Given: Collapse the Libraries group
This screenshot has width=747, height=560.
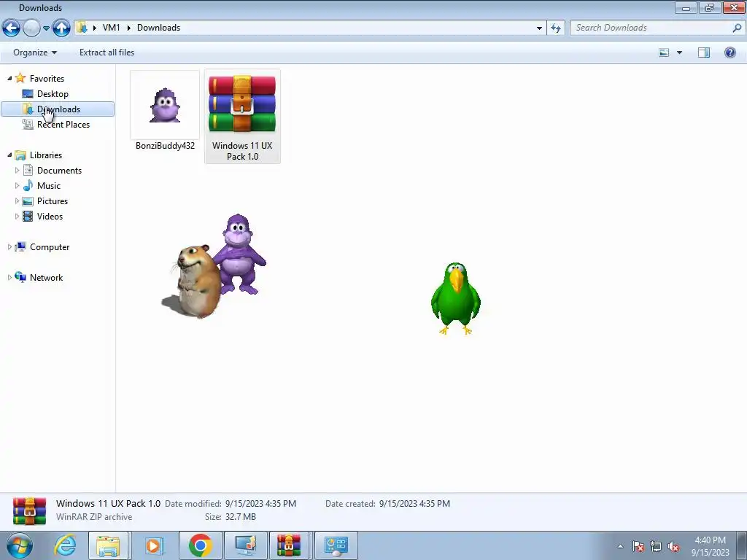Looking at the screenshot, I should (x=9, y=155).
